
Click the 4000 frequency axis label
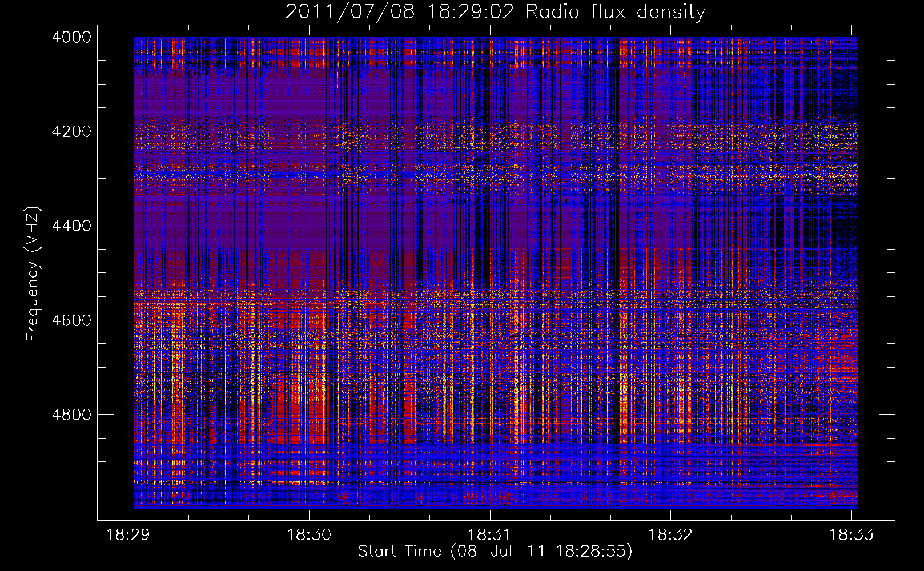[x=71, y=37]
